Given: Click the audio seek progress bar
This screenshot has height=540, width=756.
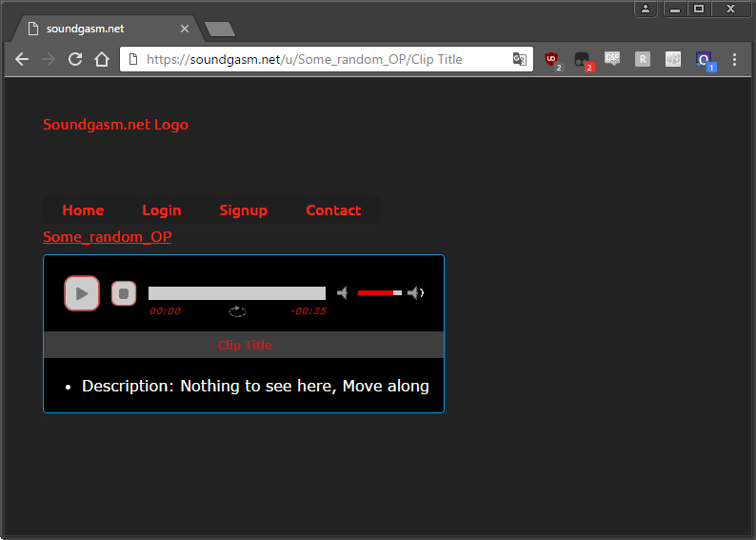Looking at the screenshot, I should pos(237,293).
